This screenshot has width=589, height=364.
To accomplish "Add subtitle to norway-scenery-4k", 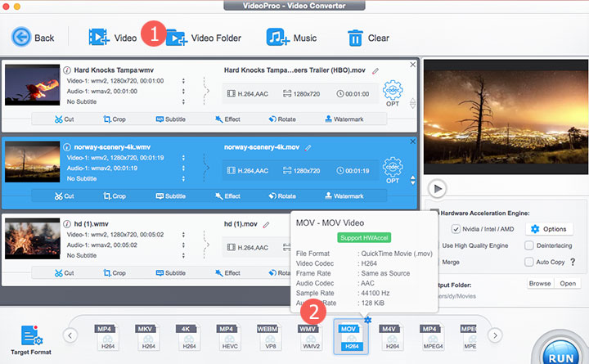I will (170, 196).
